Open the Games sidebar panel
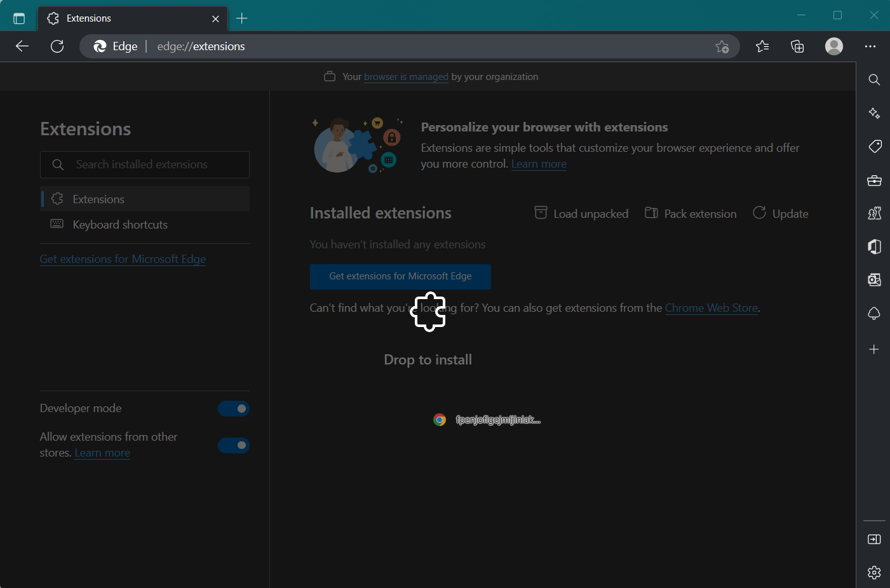This screenshot has width=890, height=588. pyautogui.click(x=874, y=213)
